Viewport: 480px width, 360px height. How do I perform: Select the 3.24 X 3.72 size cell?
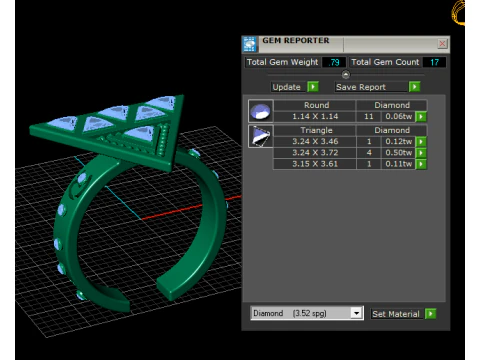coord(315,153)
